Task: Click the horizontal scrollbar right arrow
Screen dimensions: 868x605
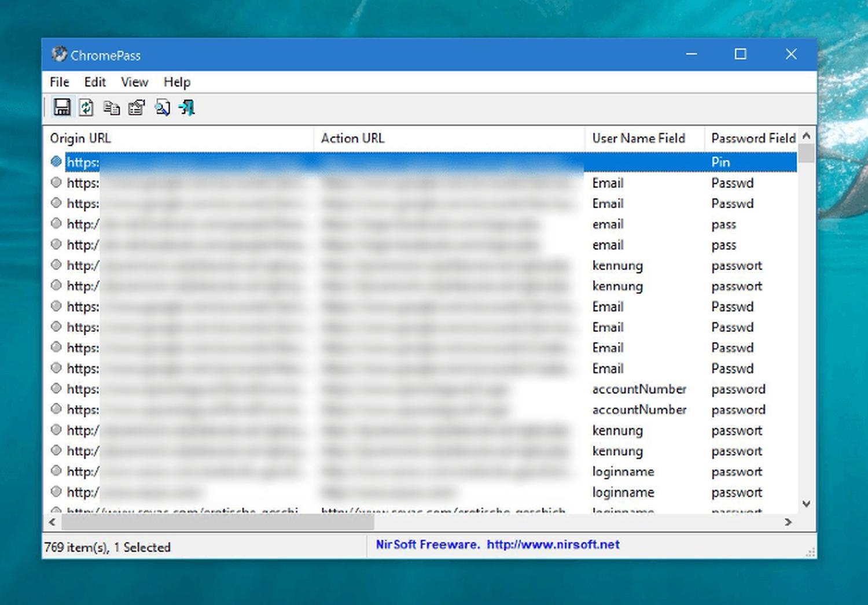Action: click(788, 522)
